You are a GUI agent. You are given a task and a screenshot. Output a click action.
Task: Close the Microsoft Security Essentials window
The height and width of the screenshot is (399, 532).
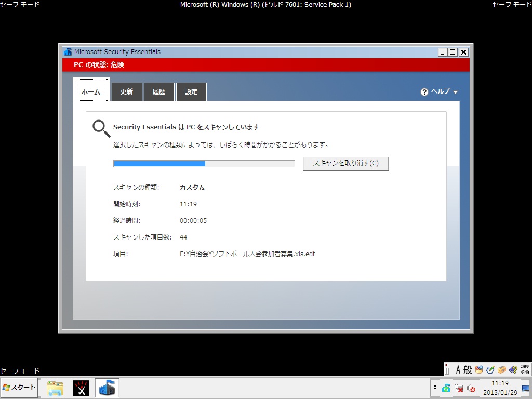463,52
